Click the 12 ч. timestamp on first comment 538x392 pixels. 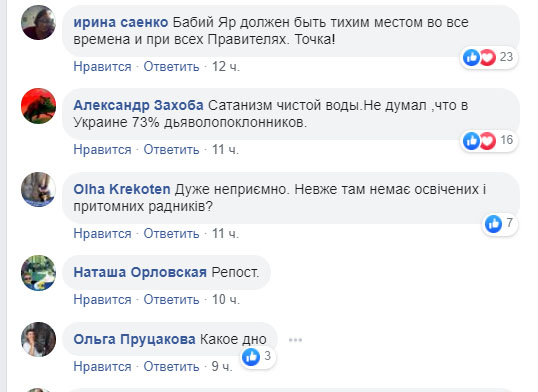pos(225,67)
